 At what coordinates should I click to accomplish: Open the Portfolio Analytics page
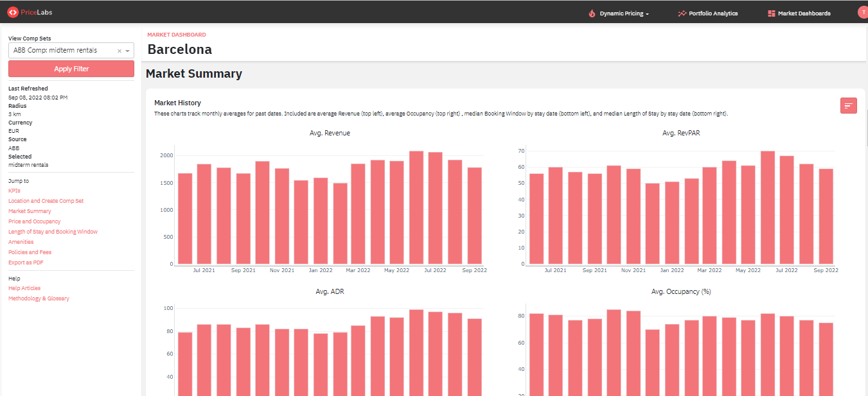713,13
